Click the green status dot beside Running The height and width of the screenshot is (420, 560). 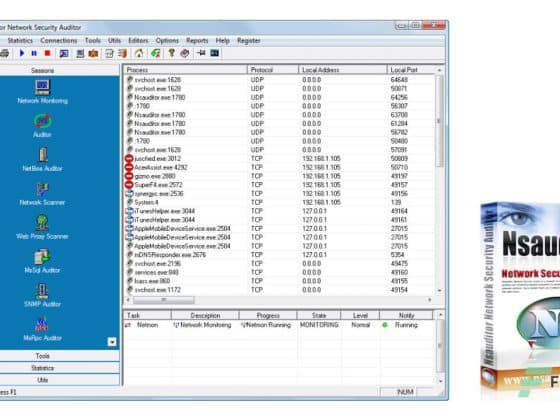[385, 325]
